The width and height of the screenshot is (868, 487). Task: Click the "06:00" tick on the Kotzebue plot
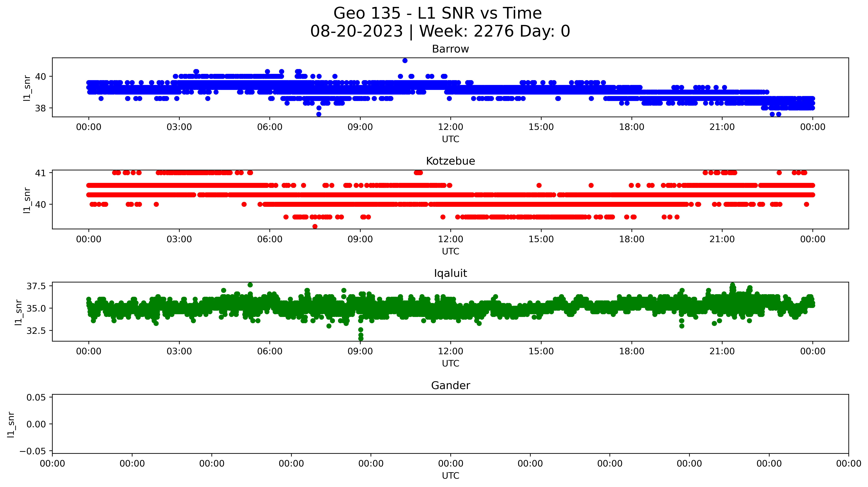pos(270,240)
